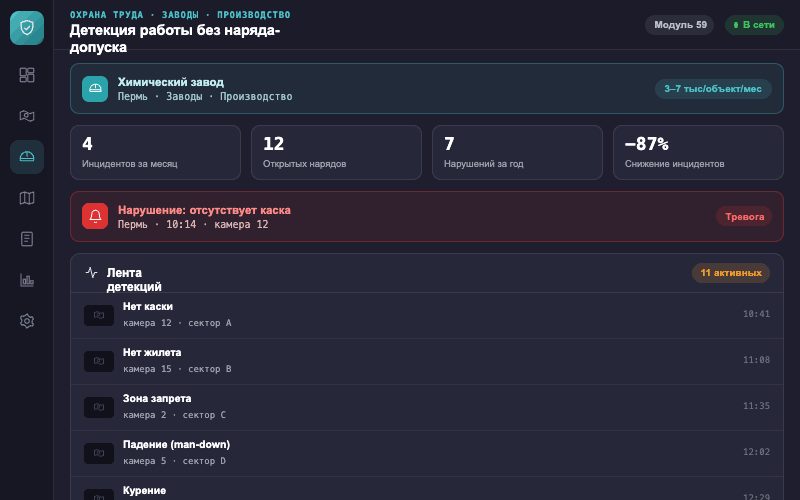The width and height of the screenshot is (800, 500).
Task: Click the Химический завод title
Action: (170, 82)
